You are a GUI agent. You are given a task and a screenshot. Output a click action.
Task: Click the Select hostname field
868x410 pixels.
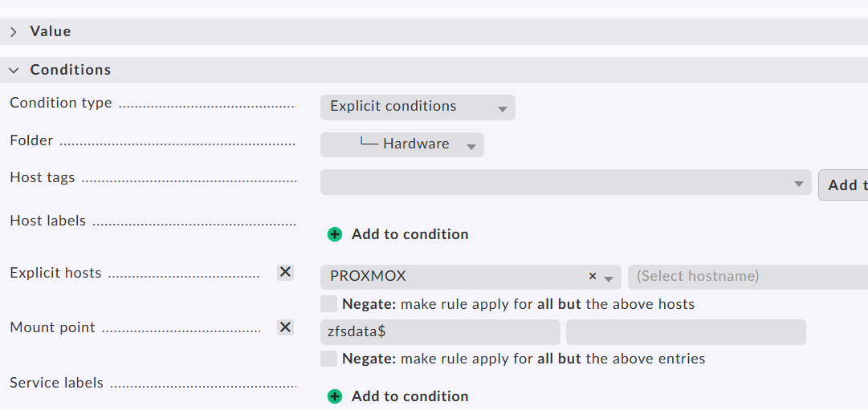(747, 276)
